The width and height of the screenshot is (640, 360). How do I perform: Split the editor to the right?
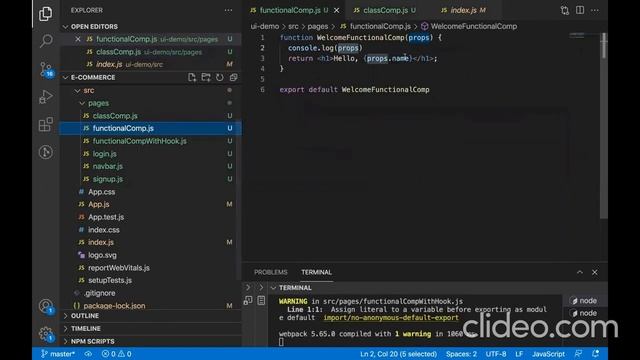[x=580, y=10]
